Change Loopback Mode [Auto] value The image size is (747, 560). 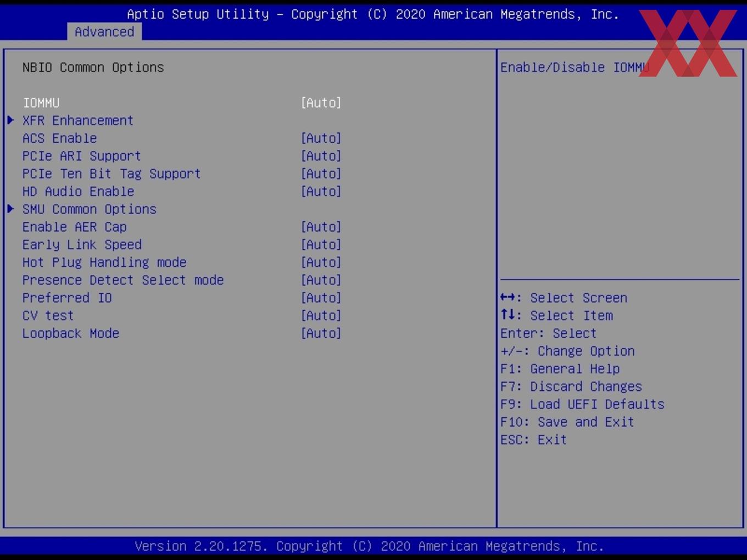click(x=321, y=333)
